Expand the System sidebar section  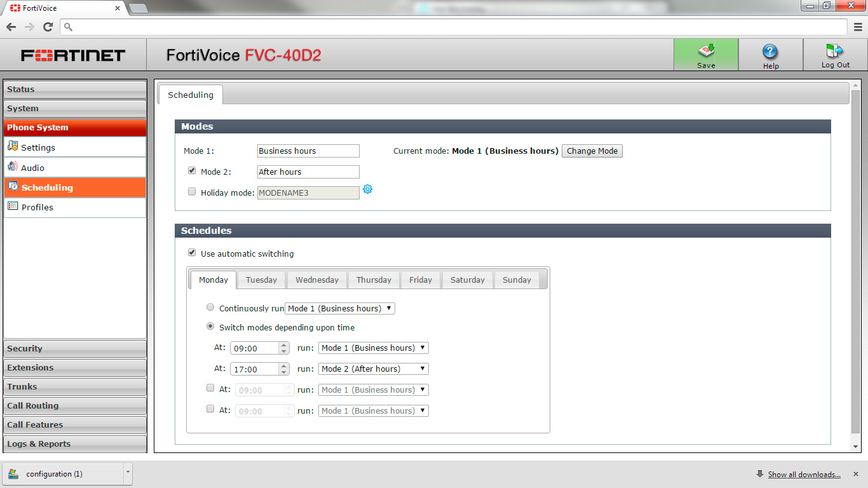pyautogui.click(x=75, y=109)
